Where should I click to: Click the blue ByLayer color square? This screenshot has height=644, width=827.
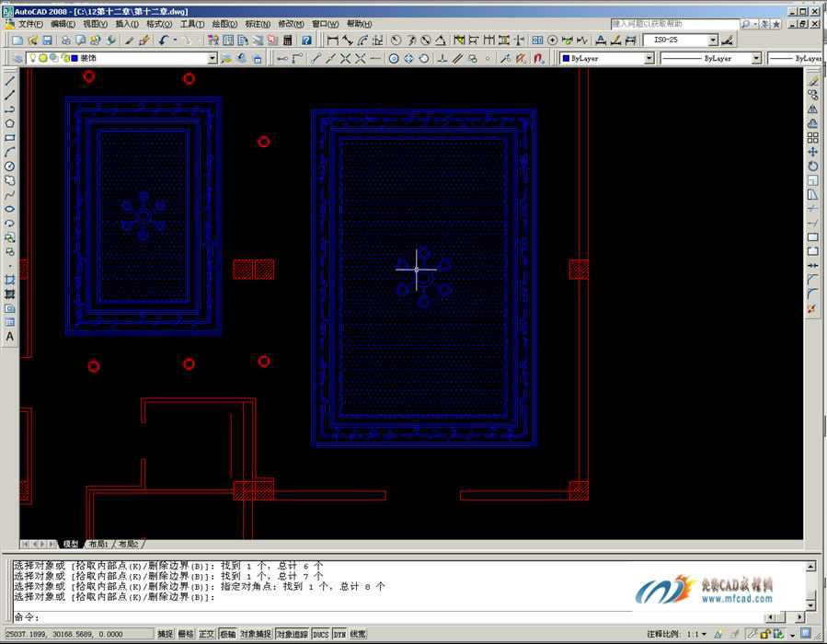pos(566,59)
